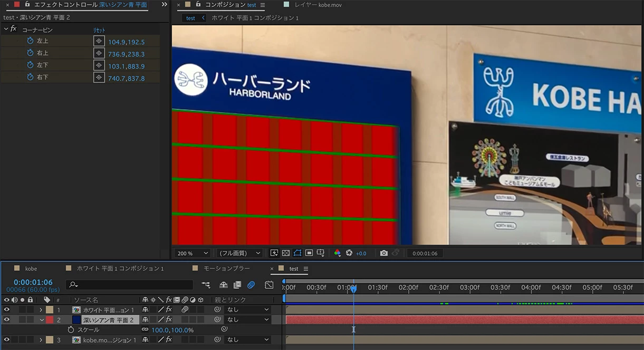Toggle the 右下 stopwatch in Corner Pin
644x350 pixels.
click(x=30, y=77)
